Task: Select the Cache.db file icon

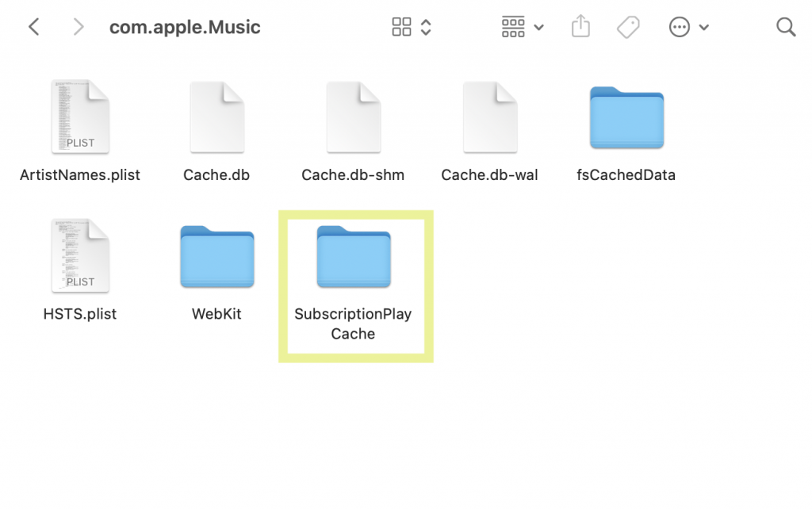Action: click(217, 117)
